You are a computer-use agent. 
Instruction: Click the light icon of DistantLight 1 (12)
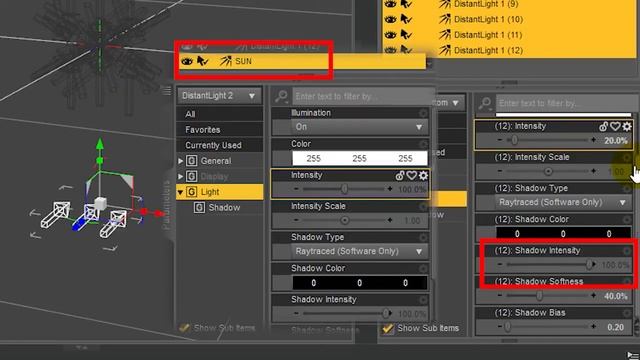444,50
